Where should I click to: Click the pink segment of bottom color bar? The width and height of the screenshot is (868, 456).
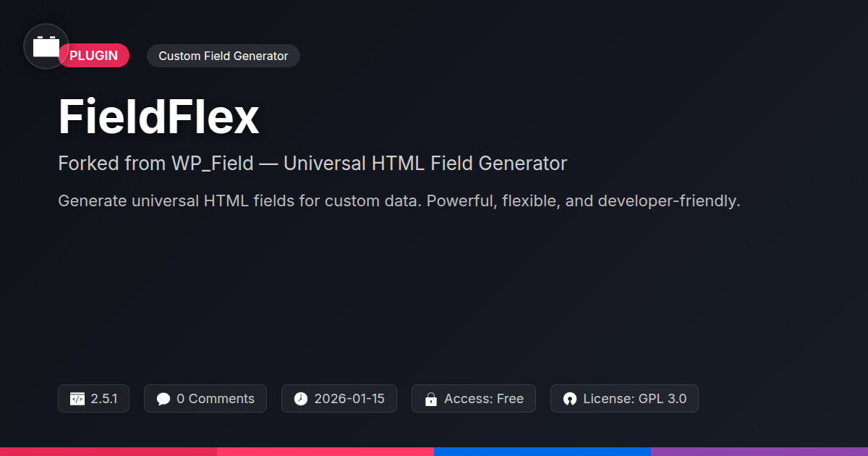pos(325,451)
